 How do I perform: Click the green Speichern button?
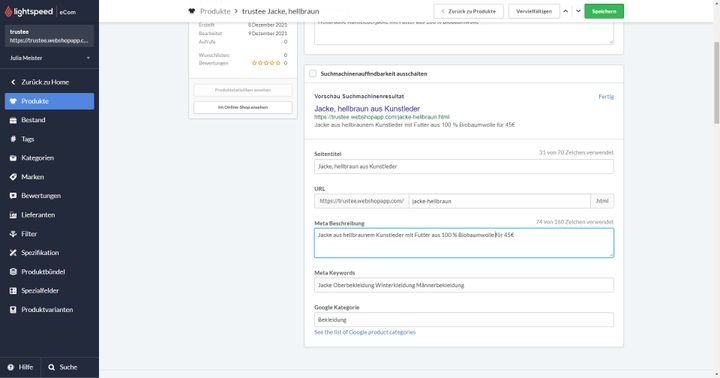tap(604, 11)
